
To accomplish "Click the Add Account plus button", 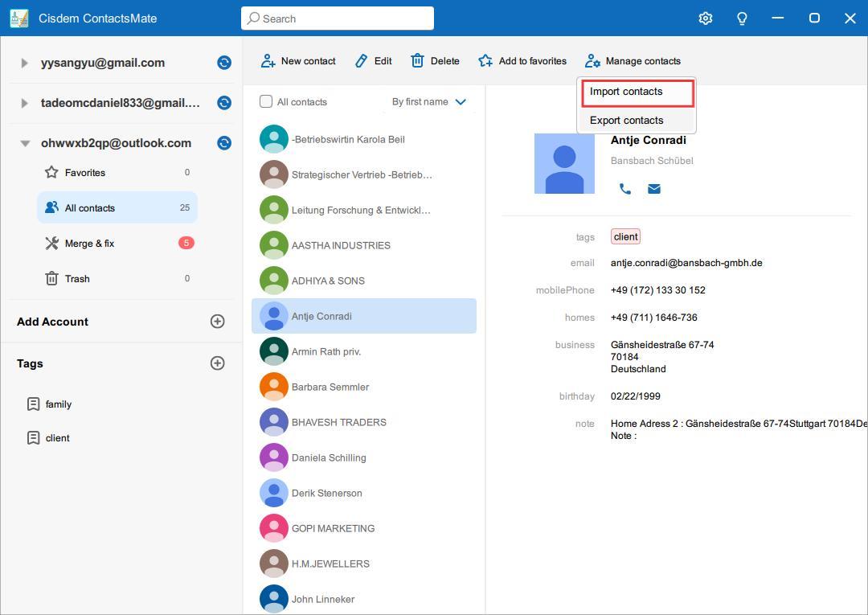I will click(x=217, y=321).
